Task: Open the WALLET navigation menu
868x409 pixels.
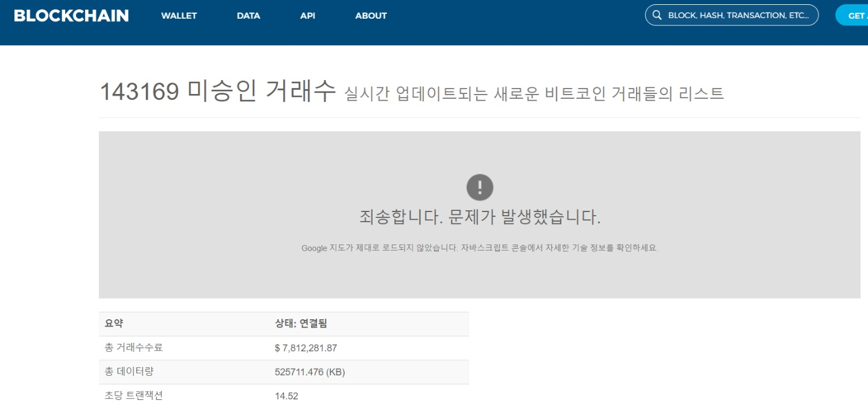Action: 178,16
